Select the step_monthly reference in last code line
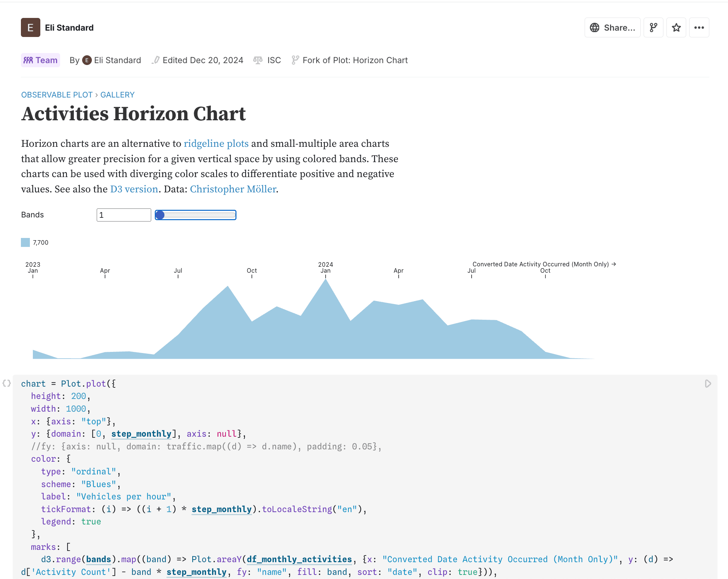This screenshot has width=728, height=579. [x=196, y=572]
